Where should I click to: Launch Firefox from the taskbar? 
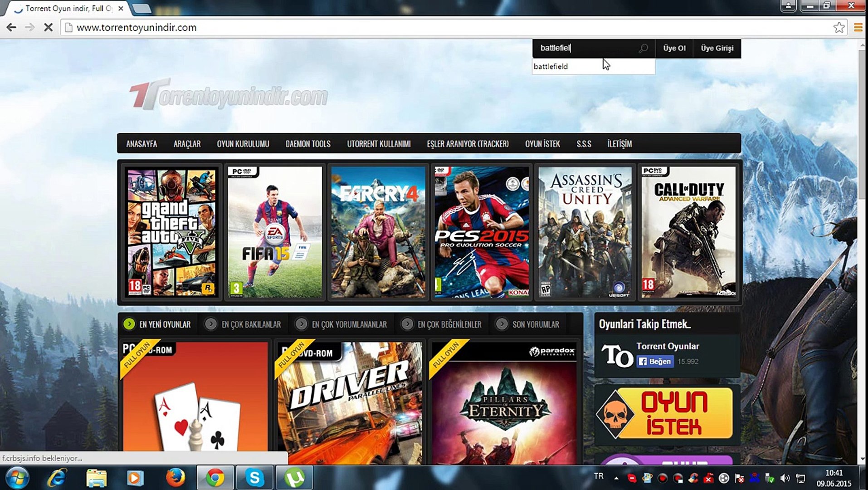[176, 478]
